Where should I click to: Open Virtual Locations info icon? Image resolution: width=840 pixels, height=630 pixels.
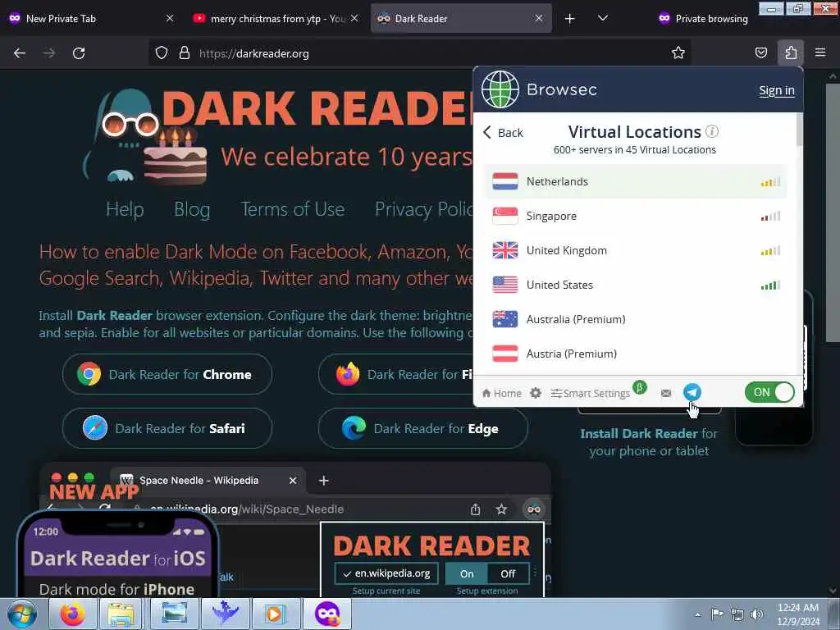pos(711,131)
